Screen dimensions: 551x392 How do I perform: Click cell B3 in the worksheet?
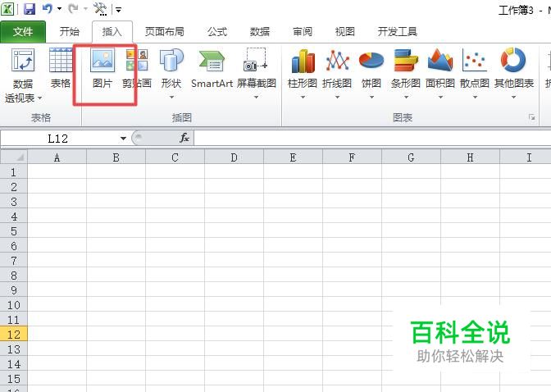116,202
